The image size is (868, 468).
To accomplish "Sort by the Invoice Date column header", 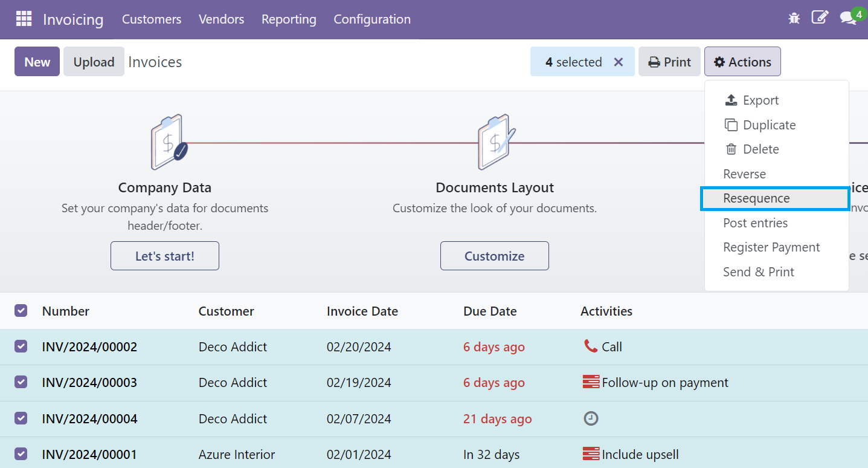I will point(362,311).
